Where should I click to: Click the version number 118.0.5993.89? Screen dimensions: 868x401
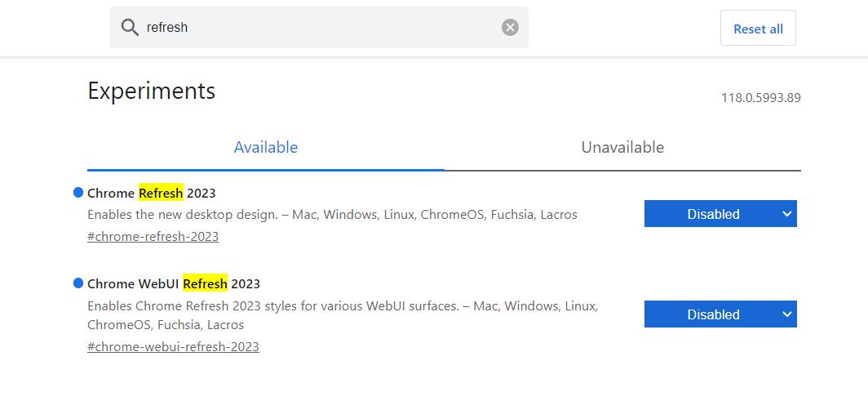point(760,98)
